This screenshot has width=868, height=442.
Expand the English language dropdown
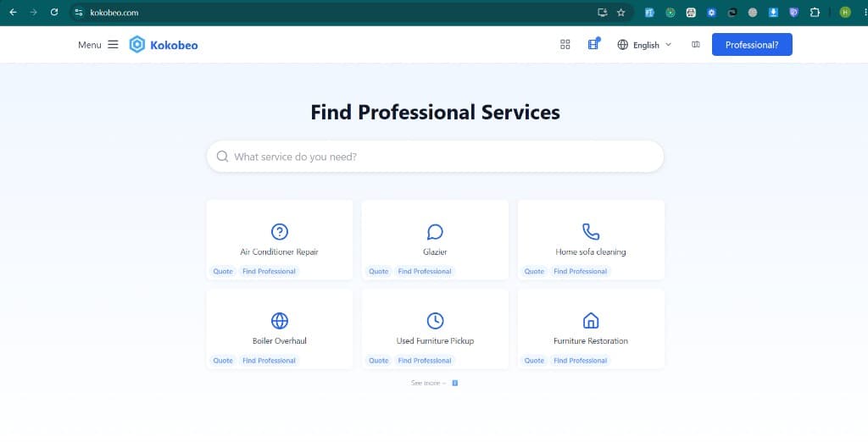coord(645,45)
